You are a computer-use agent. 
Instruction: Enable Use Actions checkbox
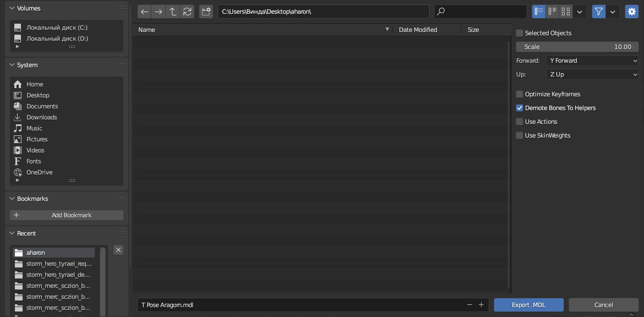coord(519,122)
